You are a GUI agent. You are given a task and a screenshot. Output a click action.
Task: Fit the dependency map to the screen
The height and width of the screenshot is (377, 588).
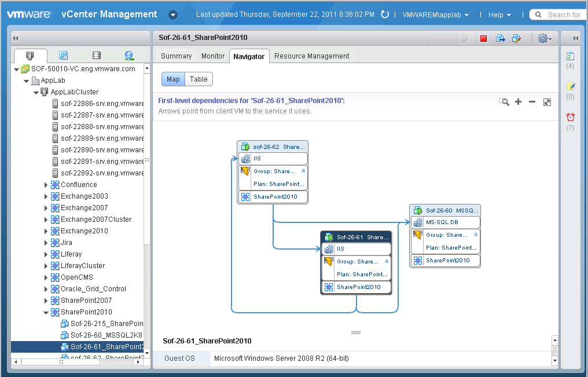pos(547,101)
